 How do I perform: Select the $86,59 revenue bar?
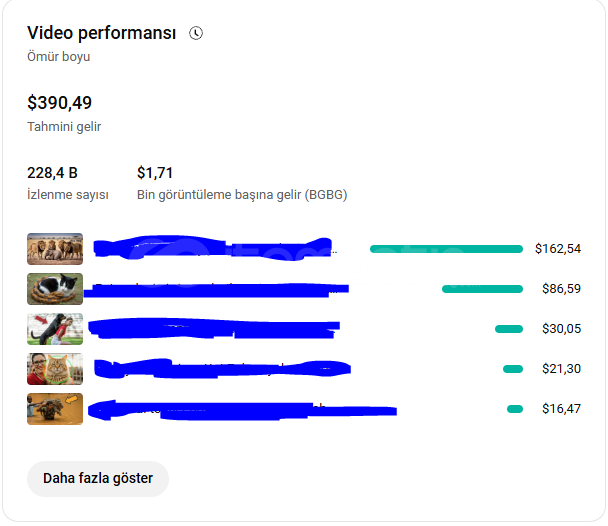point(482,289)
